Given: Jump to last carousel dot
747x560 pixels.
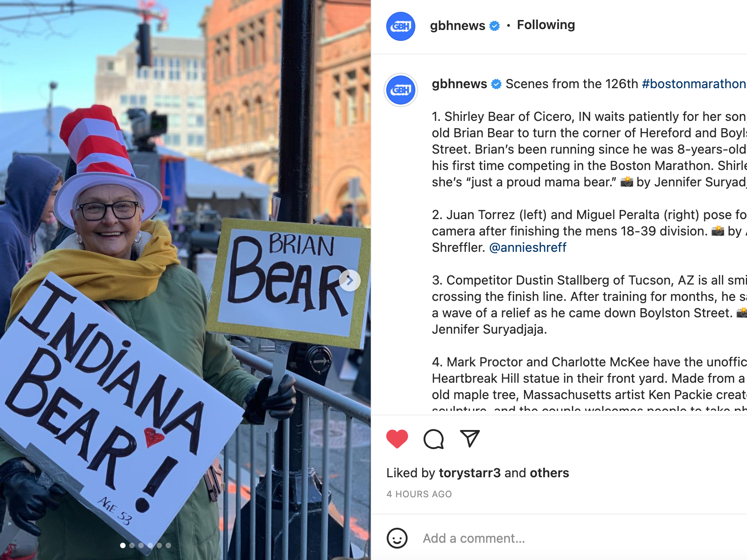Looking at the screenshot, I should tap(168, 545).
